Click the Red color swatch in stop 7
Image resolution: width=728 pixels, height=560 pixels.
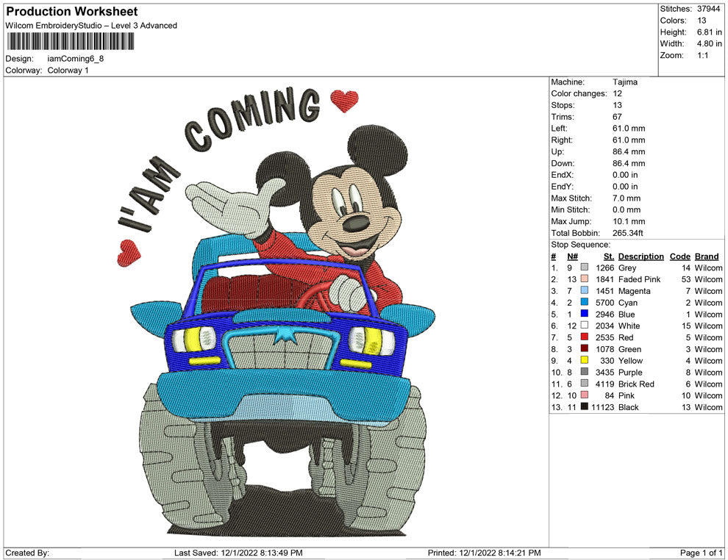click(585, 337)
